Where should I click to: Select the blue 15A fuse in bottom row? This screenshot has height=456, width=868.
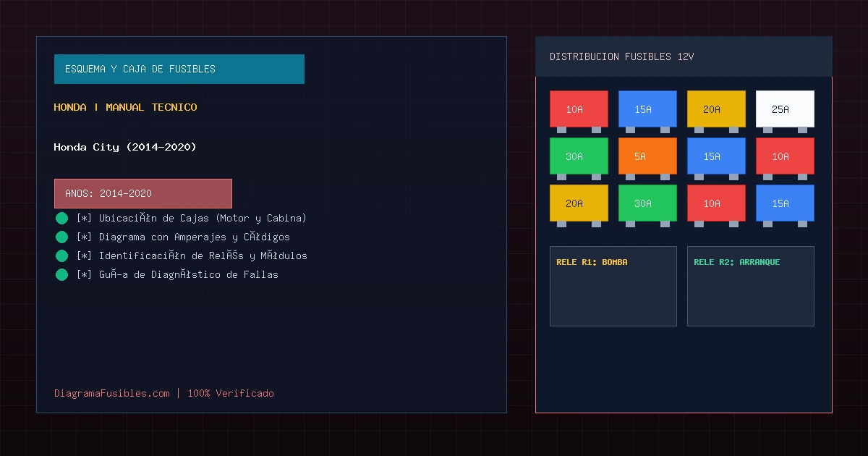click(x=785, y=203)
